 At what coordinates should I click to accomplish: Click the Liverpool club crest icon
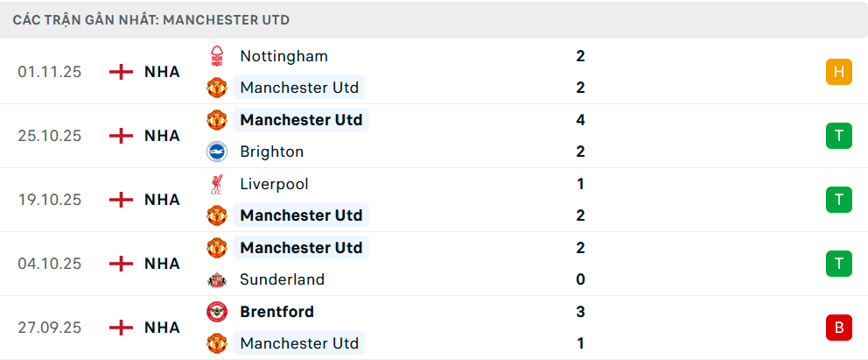pos(216,184)
